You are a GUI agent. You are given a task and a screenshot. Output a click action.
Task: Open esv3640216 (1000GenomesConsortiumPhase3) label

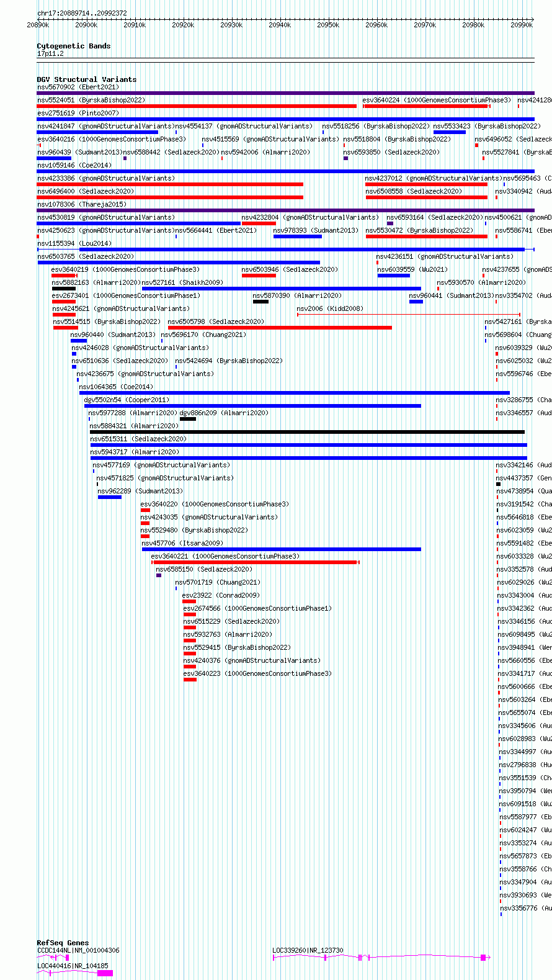point(111,139)
